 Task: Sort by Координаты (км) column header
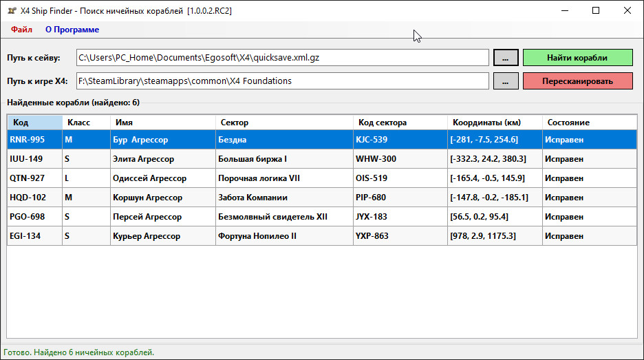pos(495,123)
